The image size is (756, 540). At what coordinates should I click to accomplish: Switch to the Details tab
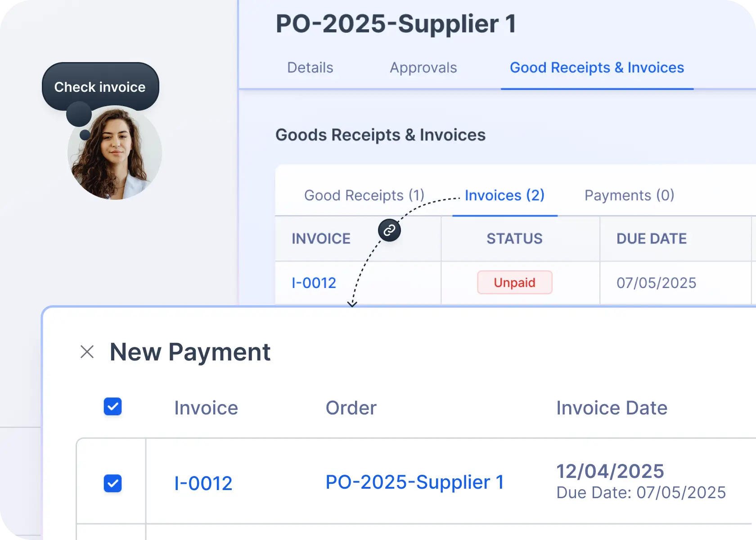[310, 67]
